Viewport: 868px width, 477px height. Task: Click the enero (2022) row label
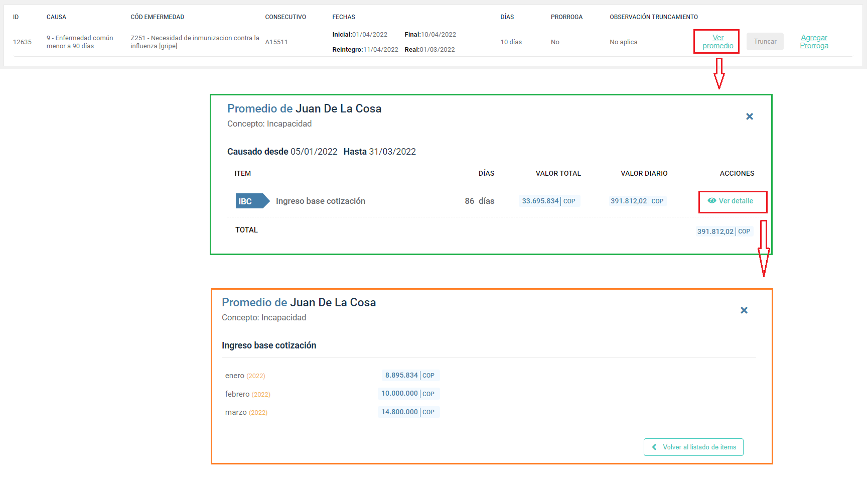coord(245,376)
